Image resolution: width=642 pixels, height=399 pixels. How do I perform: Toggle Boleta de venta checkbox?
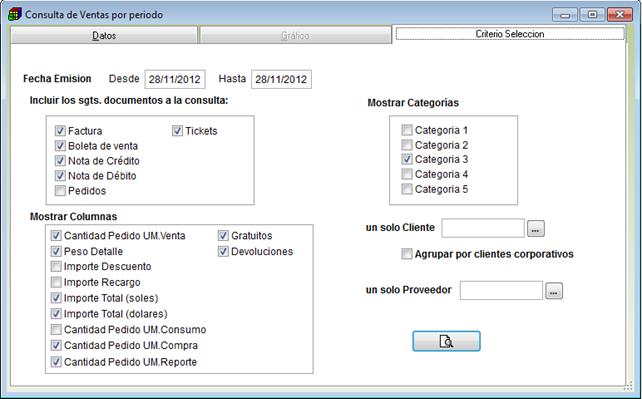click(x=60, y=146)
